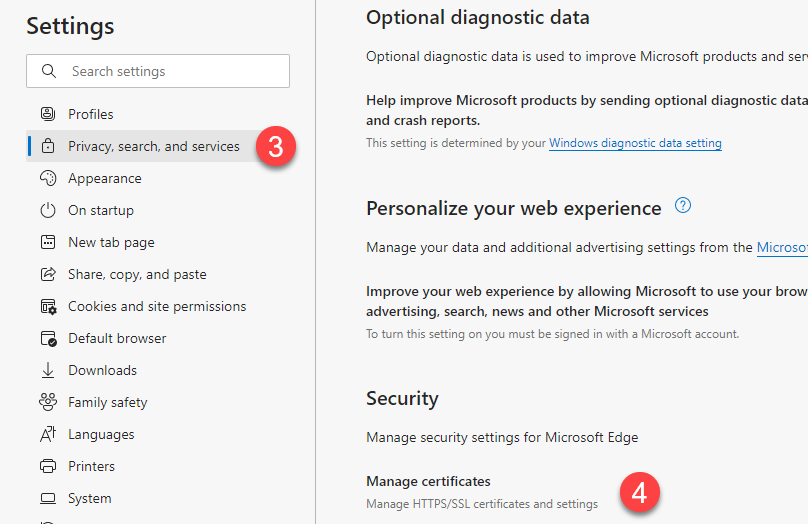Select Share, copy, and paste

[158, 274]
